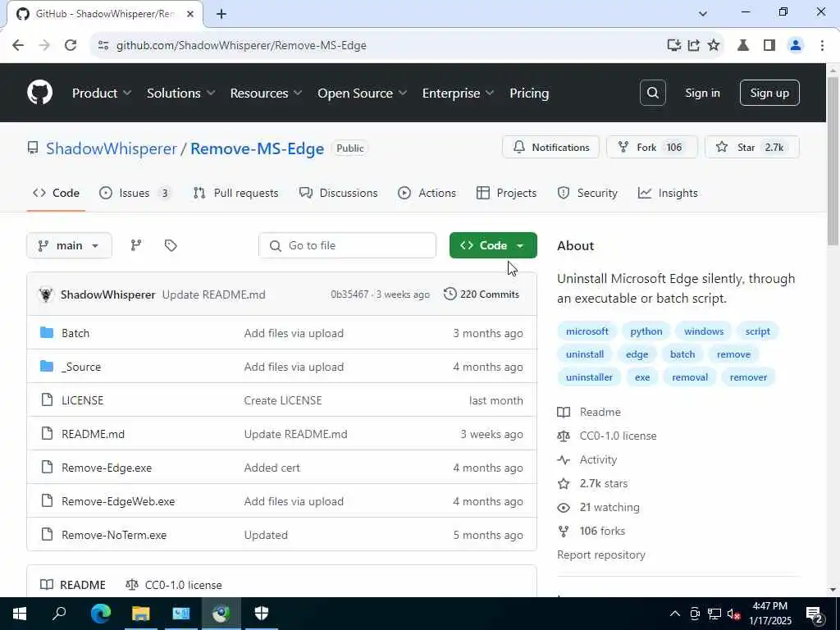The width and height of the screenshot is (840, 630).
Task: Open File Explorer from taskbar
Action: 140,614
